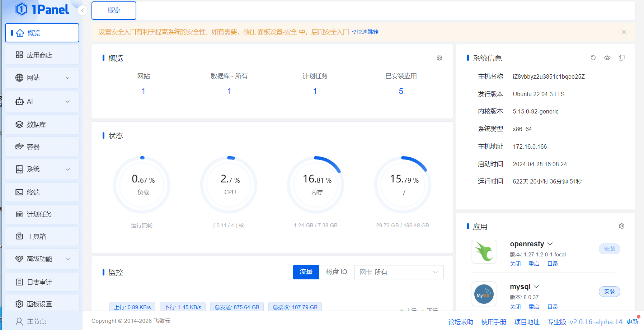The width and height of the screenshot is (644, 330).
Task: Click the openresty app logo
Action: coord(484,251)
